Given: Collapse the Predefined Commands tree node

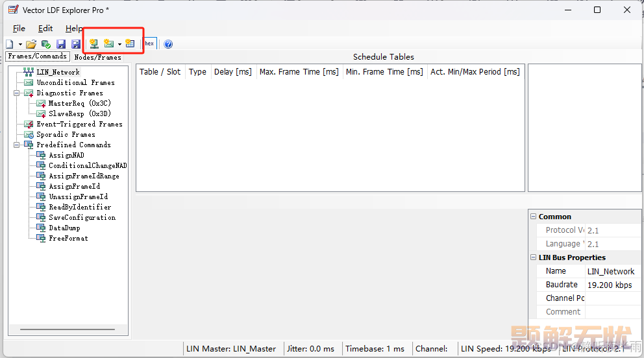Looking at the screenshot, I should 17,145.
